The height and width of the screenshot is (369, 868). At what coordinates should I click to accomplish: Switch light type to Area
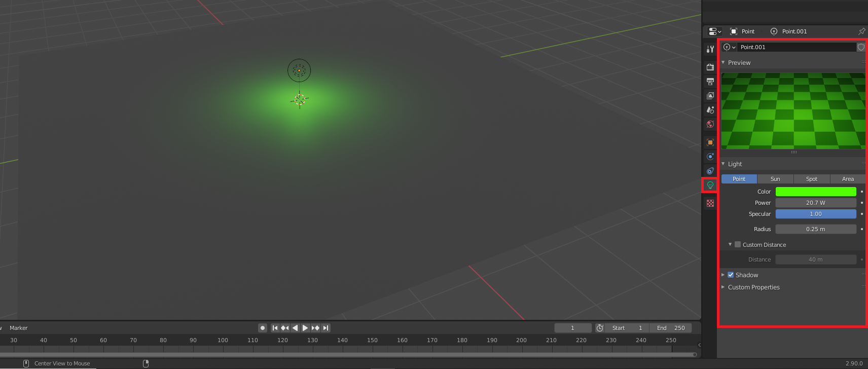click(848, 179)
